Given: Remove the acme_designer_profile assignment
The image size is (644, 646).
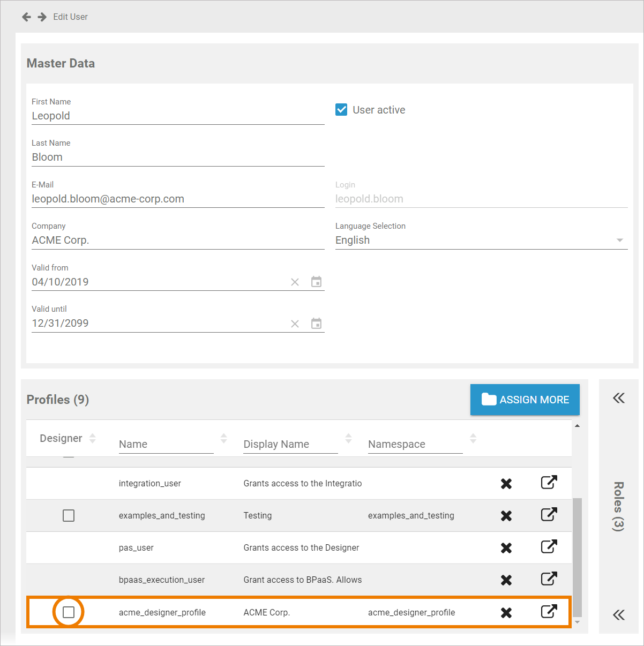Looking at the screenshot, I should pos(506,613).
